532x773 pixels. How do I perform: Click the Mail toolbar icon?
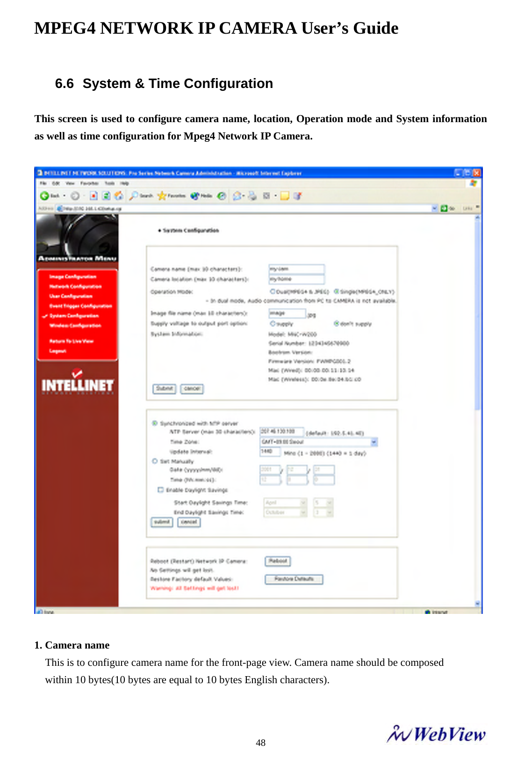click(238, 196)
